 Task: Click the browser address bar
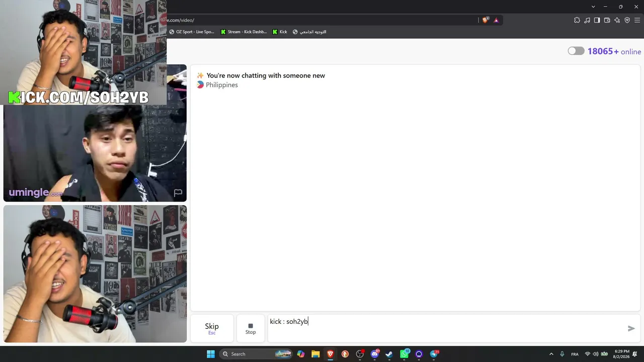point(322,20)
